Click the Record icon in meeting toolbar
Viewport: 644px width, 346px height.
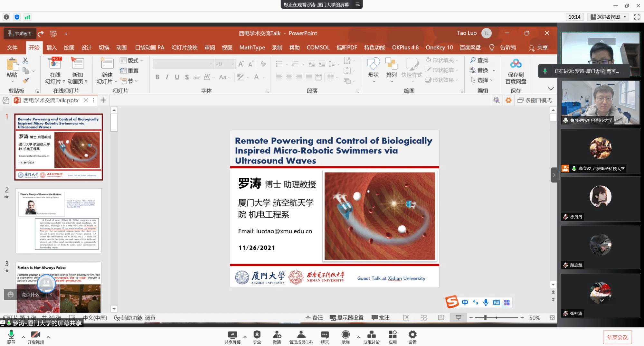[x=346, y=335]
